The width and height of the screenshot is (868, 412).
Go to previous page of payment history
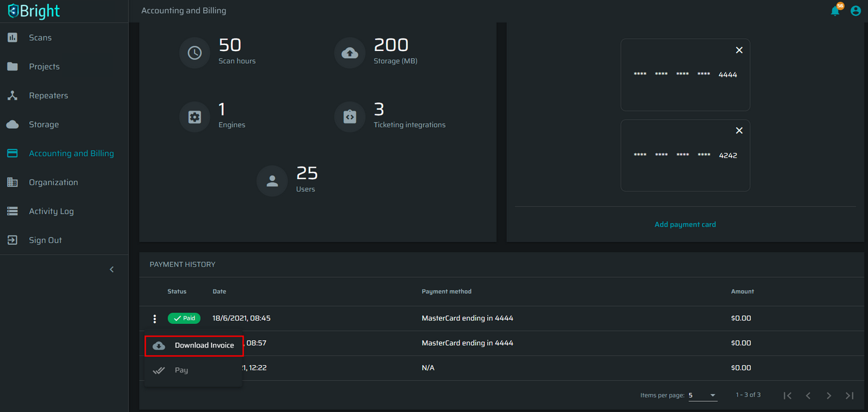tap(808, 396)
